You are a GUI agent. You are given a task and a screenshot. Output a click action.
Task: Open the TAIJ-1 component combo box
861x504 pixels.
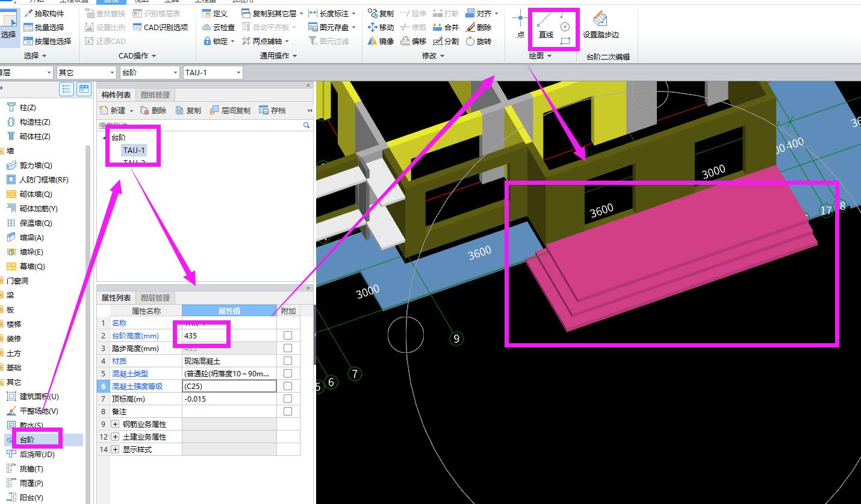pyautogui.click(x=213, y=72)
